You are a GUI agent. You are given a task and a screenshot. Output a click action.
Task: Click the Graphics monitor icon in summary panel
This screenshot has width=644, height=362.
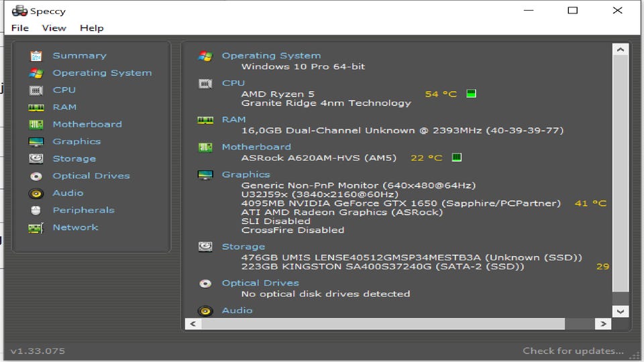pyautogui.click(x=205, y=175)
